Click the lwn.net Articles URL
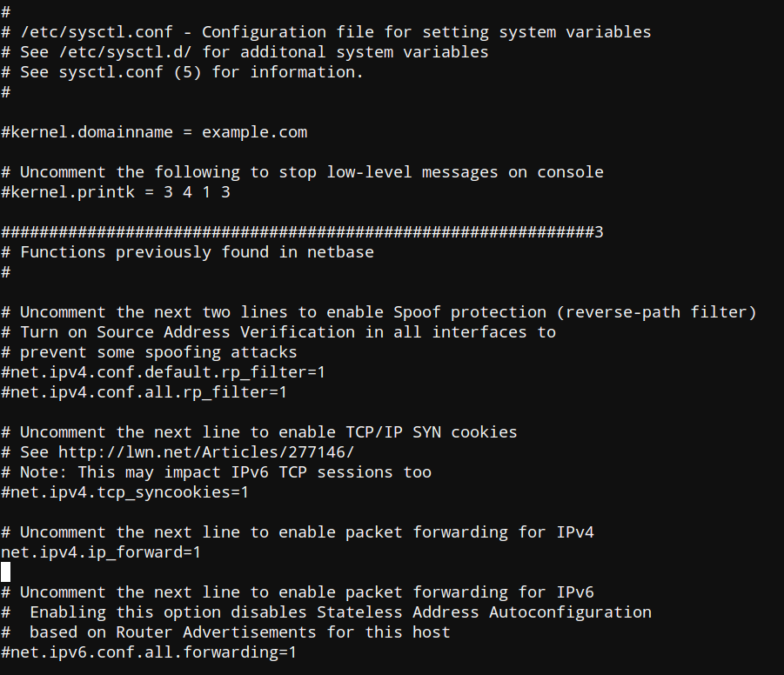 [x=206, y=452]
